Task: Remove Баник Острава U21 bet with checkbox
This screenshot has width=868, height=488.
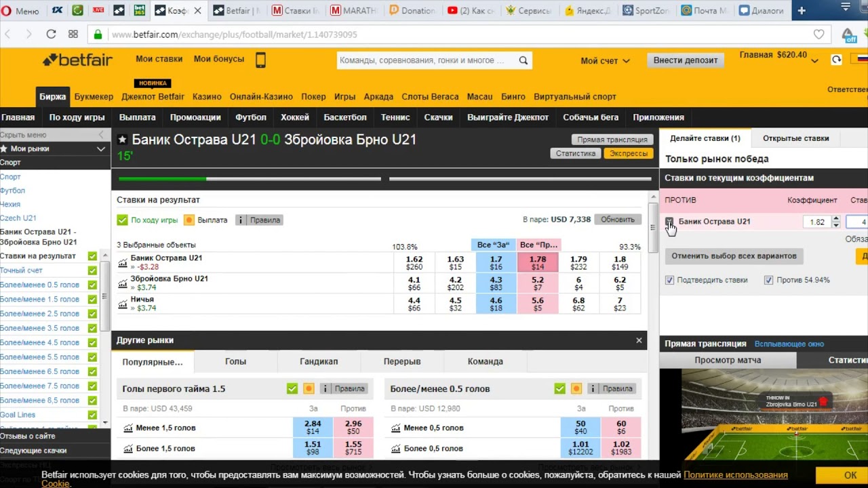Action: tap(669, 222)
